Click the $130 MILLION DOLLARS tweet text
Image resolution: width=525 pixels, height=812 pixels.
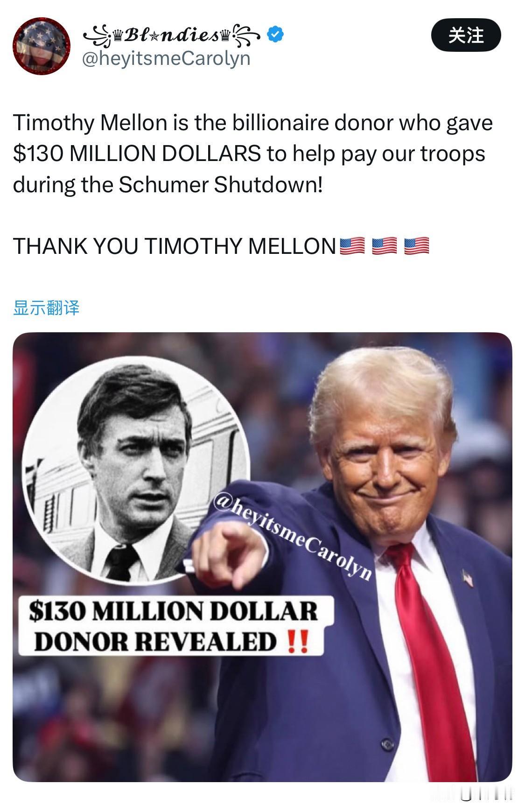click(x=137, y=154)
